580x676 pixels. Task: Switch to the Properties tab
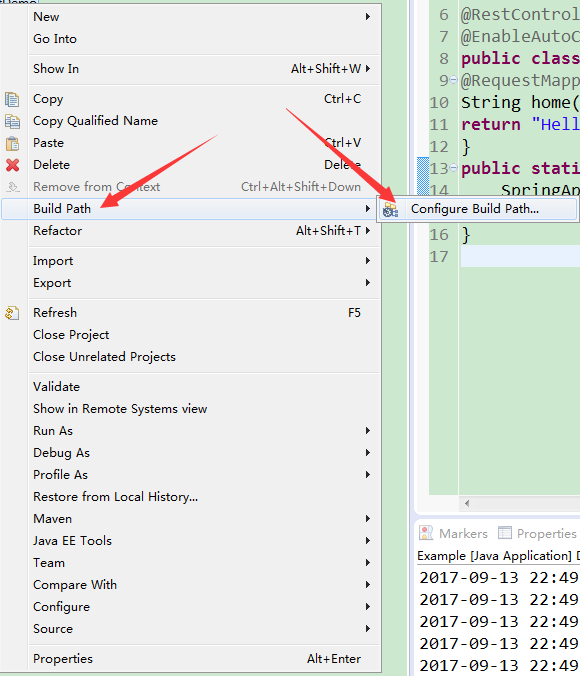(537, 533)
